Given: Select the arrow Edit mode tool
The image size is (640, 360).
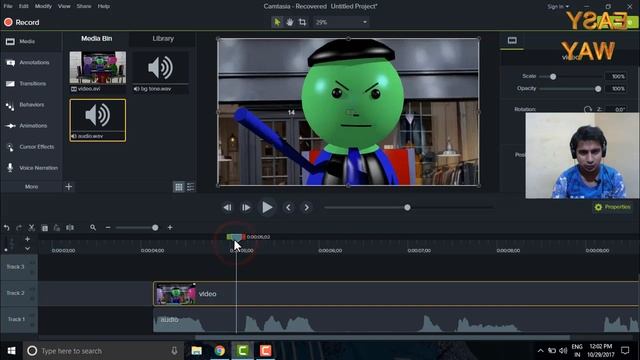Looking at the screenshot, I should 277,22.
